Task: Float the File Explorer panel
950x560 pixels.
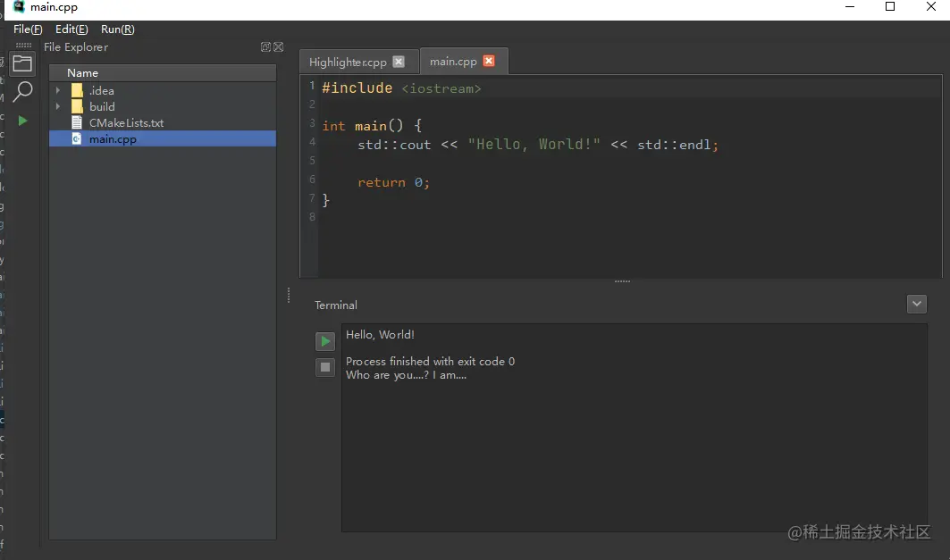Action: pyautogui.click(x=265, y=47)
